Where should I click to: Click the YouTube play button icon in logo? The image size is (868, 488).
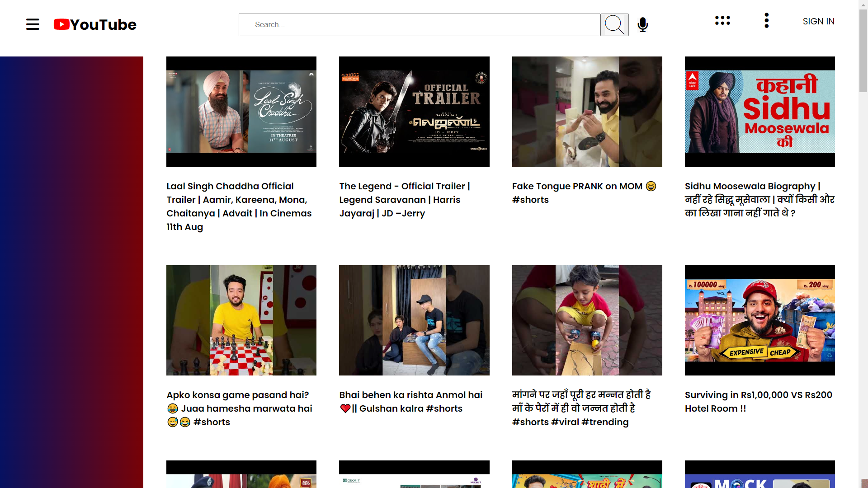[x=61, y=24]
